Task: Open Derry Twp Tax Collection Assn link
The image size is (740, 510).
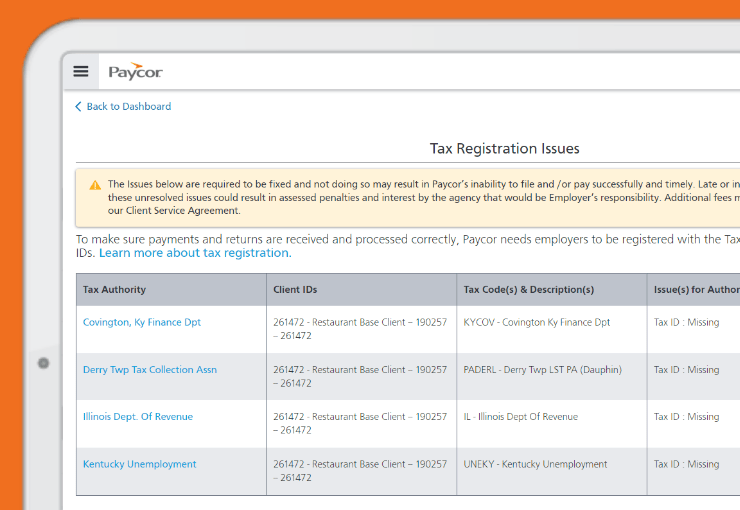Action: [150, 370]
